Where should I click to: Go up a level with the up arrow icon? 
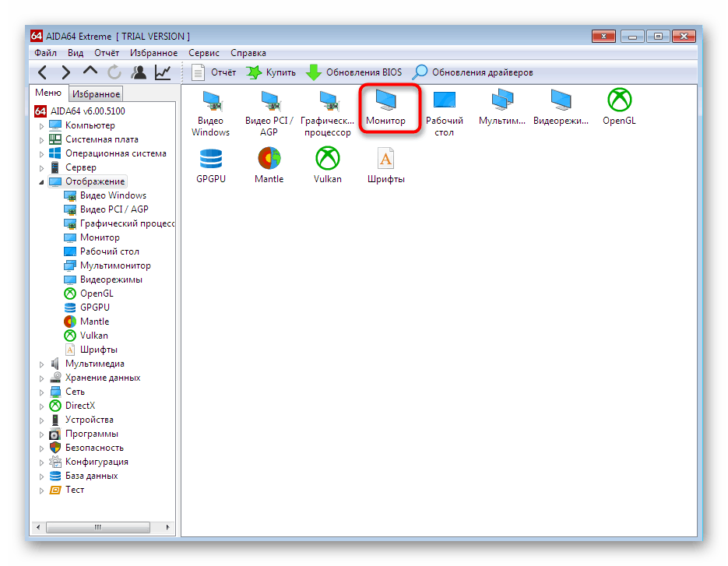click(x=90, y=71)
